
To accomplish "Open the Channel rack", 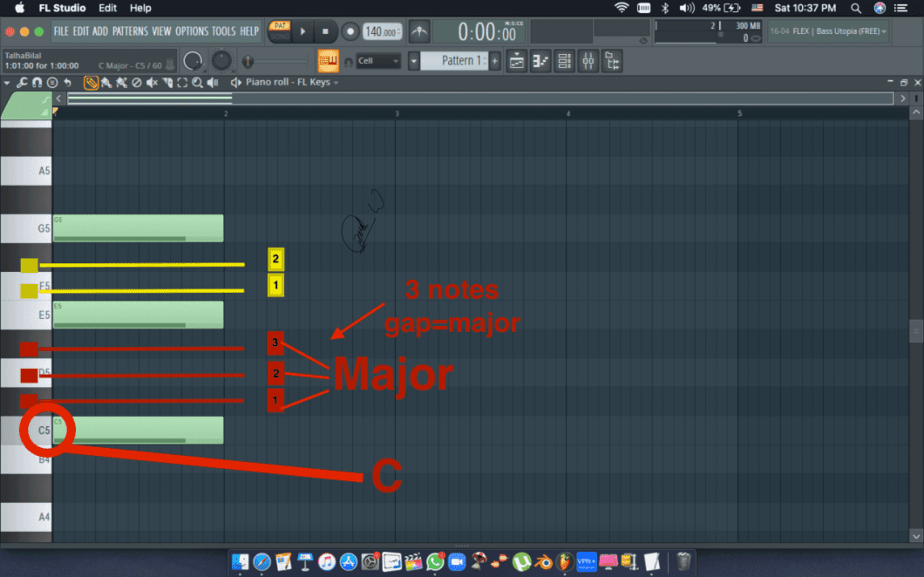I will (x=565, y=61).
